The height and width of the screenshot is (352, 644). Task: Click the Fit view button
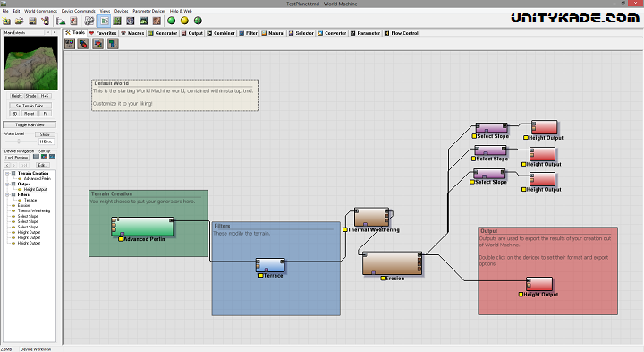[x=46, y=114]
